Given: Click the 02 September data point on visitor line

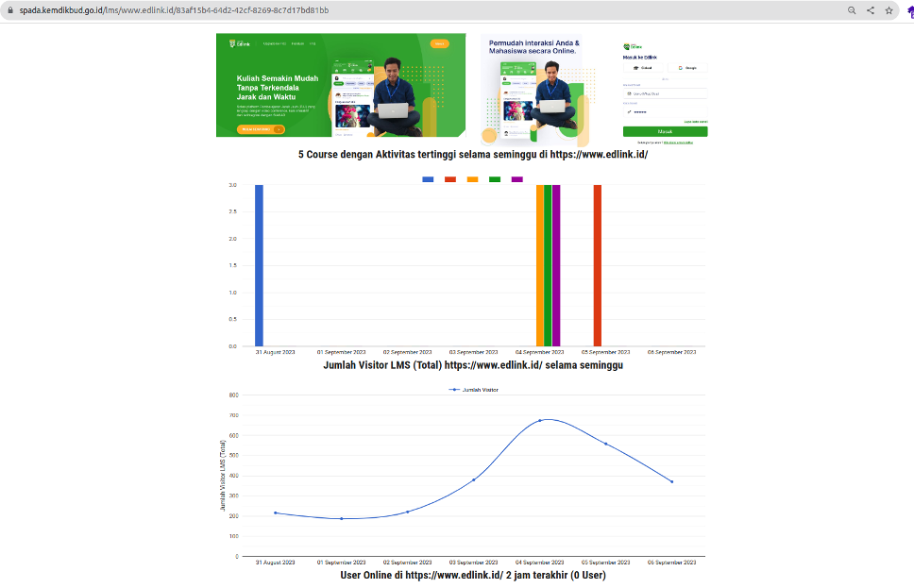Looking at the screenshot, I should (x=408, y=512).
